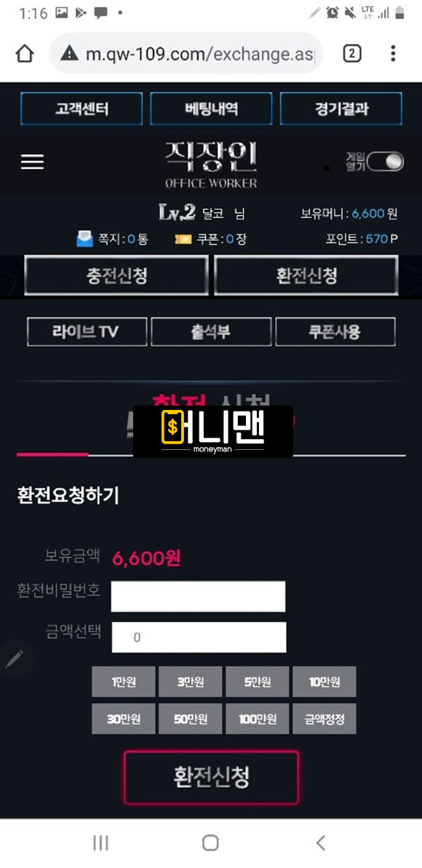Open the browser tabs counter icon
Viewport: 422px width, 868px height.
click(351, 53)
